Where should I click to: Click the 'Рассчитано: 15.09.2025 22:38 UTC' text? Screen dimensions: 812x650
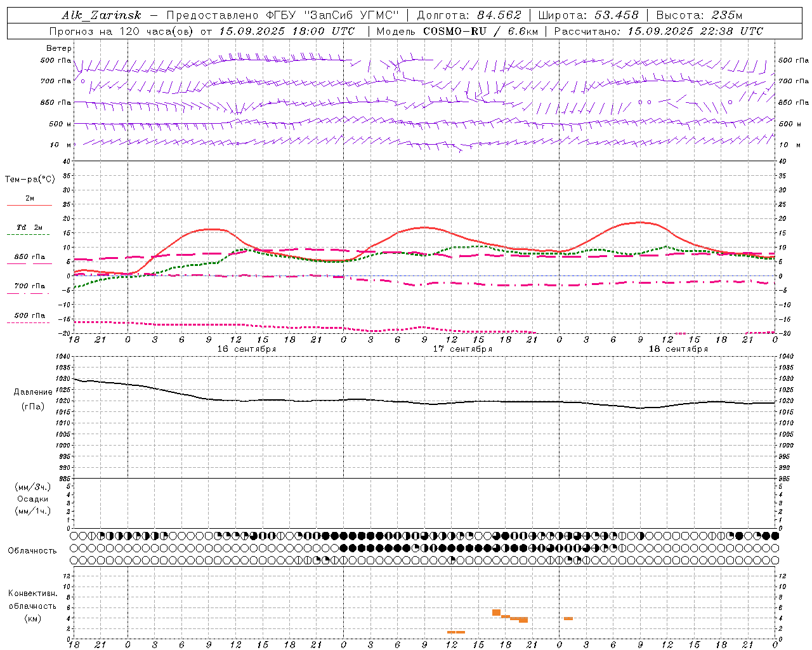tap(658, 31)
